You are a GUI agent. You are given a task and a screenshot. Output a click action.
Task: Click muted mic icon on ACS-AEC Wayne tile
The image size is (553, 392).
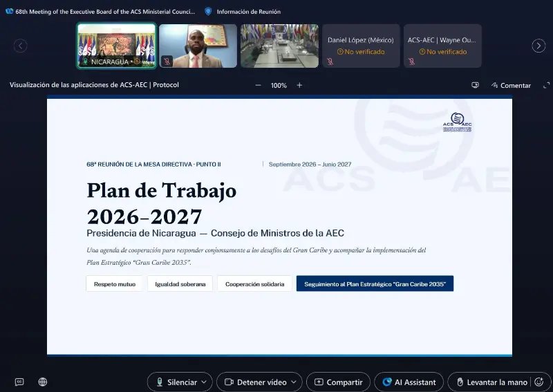pos(411,62)
